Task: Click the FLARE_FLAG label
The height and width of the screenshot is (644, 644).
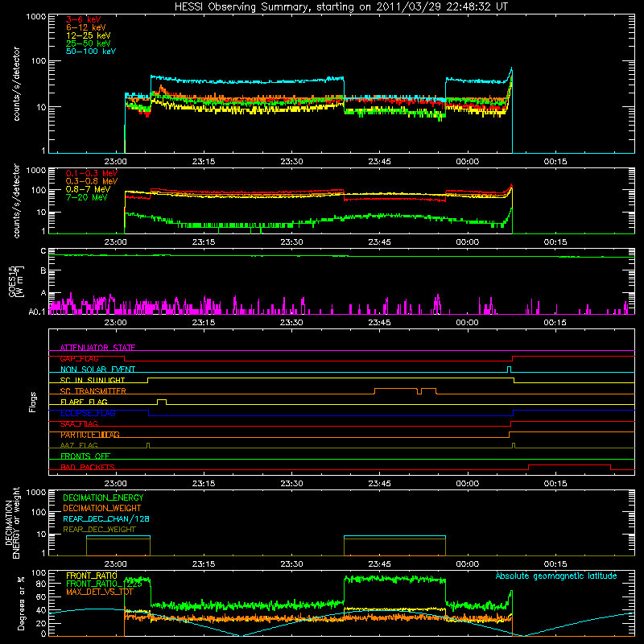Action: pyautogui.click(x=84, y=402)
